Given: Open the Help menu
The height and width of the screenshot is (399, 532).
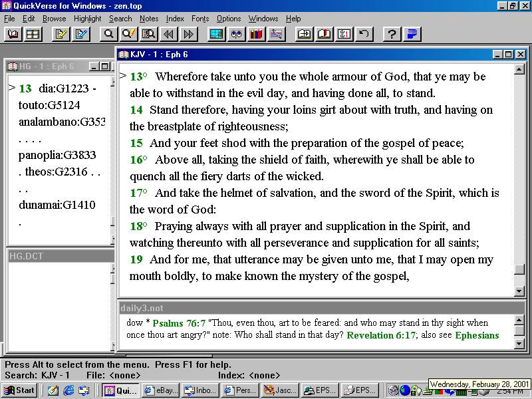Looking at the screenshot, I should point(293,19).
